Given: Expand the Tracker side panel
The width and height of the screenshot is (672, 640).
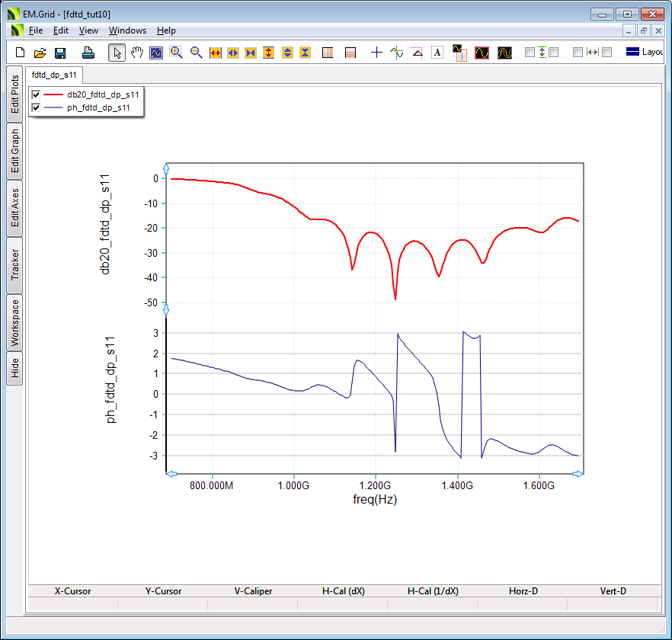Looking at the screenshot, I should [14, 265].
